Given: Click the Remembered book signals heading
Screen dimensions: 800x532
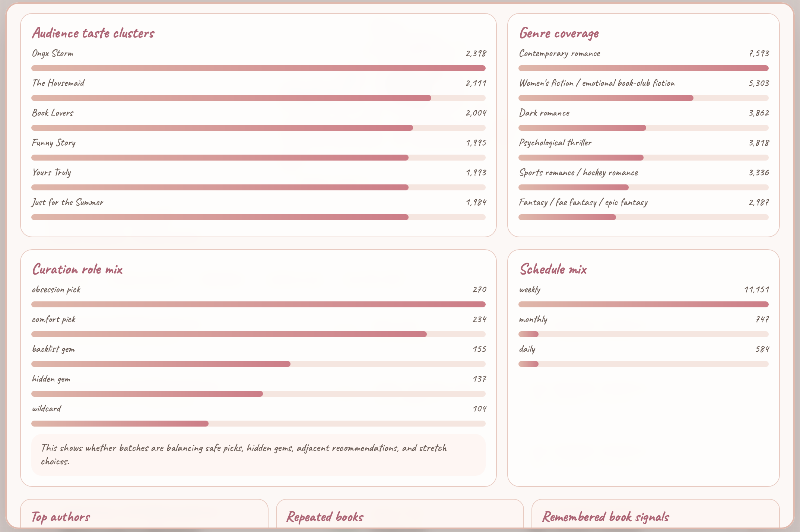Looking at the screenshot, I should [606, 517].
